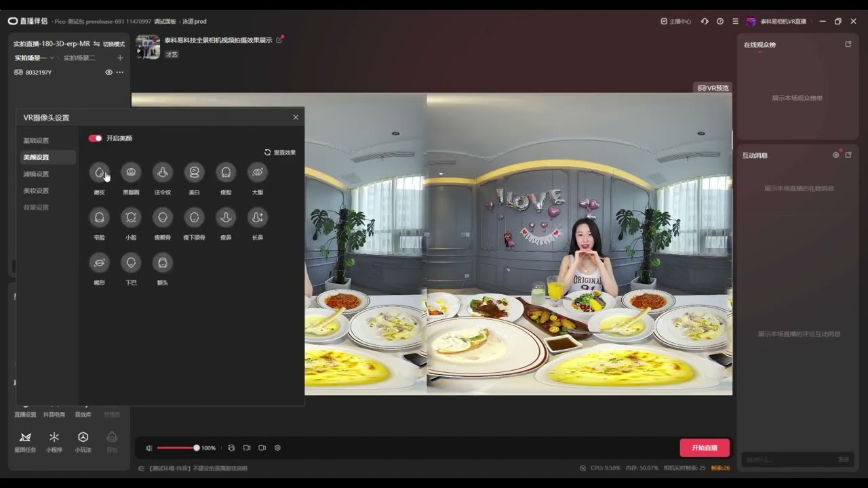
Task: Open the hamburger menu in title bar
Action: coord(735,21)
